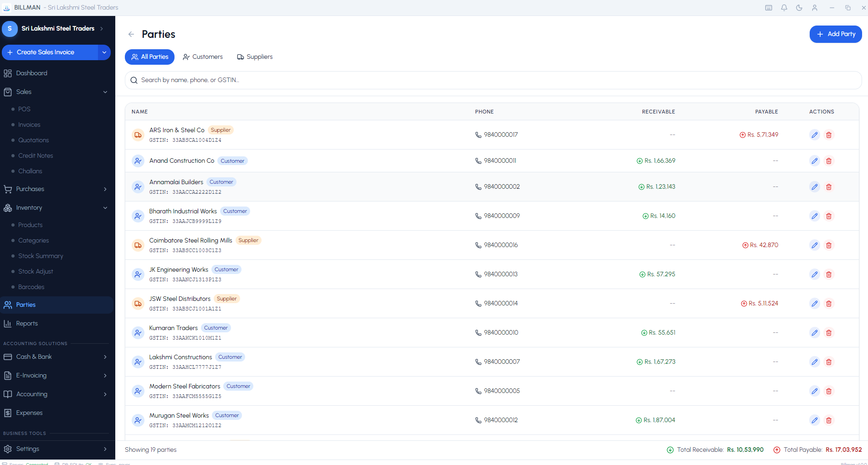Open keyboard shortcuts icon in title bar
This screenshot has height=465, width=868.
[x=769, y=8]
